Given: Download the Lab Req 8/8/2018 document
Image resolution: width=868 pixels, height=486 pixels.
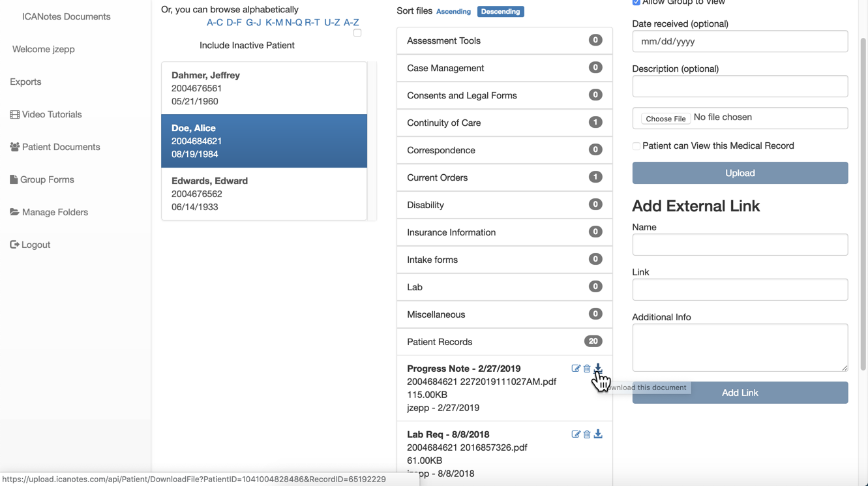Looking at the screenshot, I should tap(598, 434).
